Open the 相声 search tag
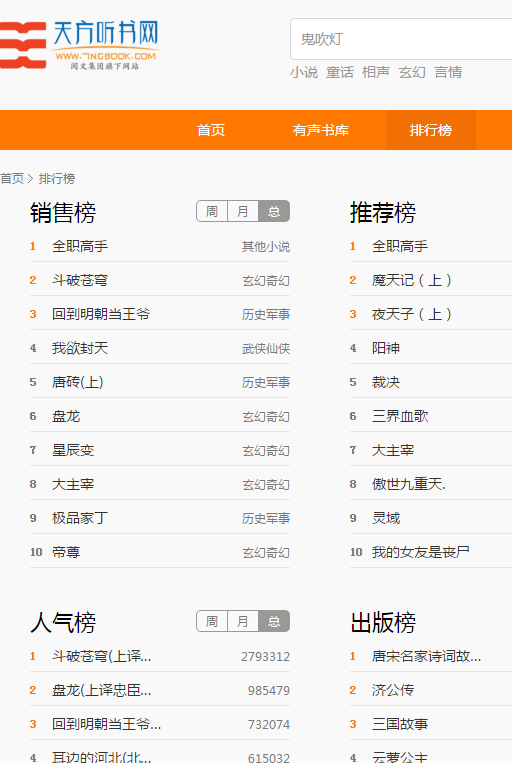This screenshot has width=512, height=763. [x=376, y=73]
